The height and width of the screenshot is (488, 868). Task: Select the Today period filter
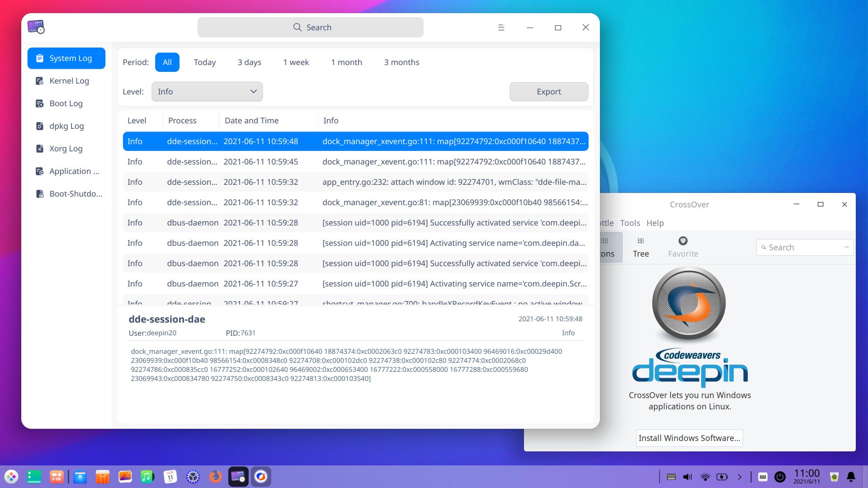pyautogui.click(x=204, y=62)
